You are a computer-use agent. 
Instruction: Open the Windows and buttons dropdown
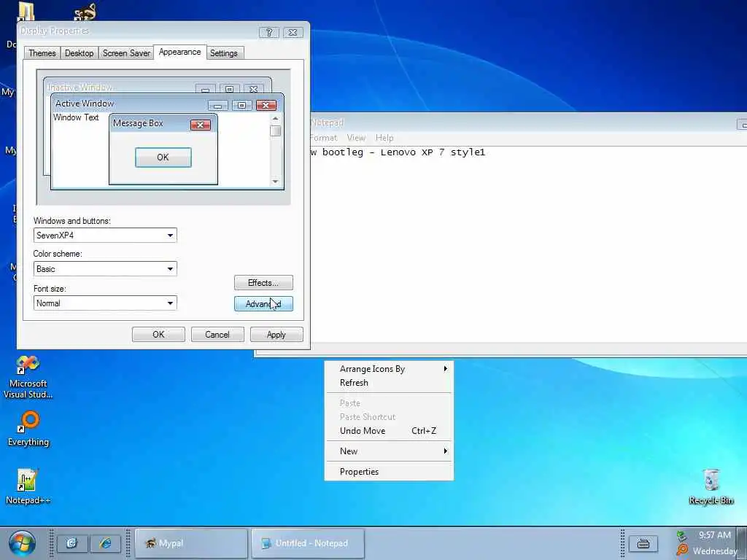pyautogui.click(x=105, y=236)
